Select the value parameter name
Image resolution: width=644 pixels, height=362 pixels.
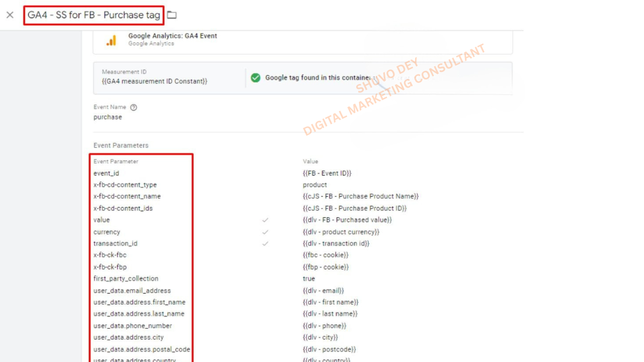(101, 220)
